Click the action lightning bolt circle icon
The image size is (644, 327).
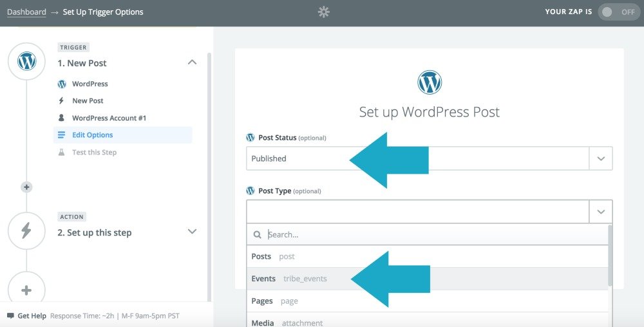pyautogui.click(x=26, y=231)
